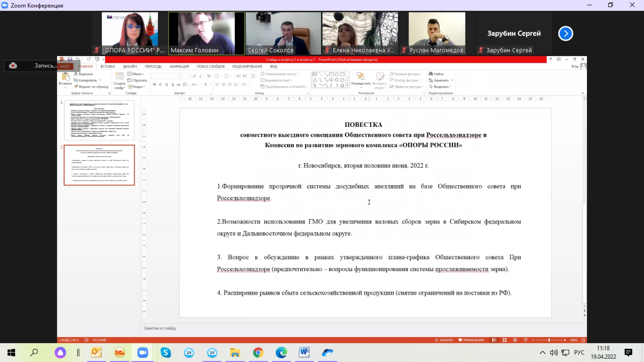Toggle Bold (Ж) formatting
Screen dimensions: 644x362
(154, 85)
